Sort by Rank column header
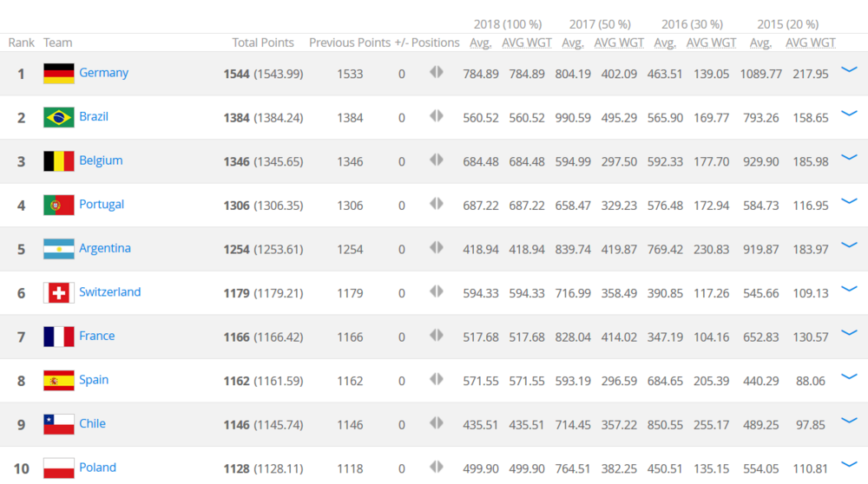 [x=22, y=43]
